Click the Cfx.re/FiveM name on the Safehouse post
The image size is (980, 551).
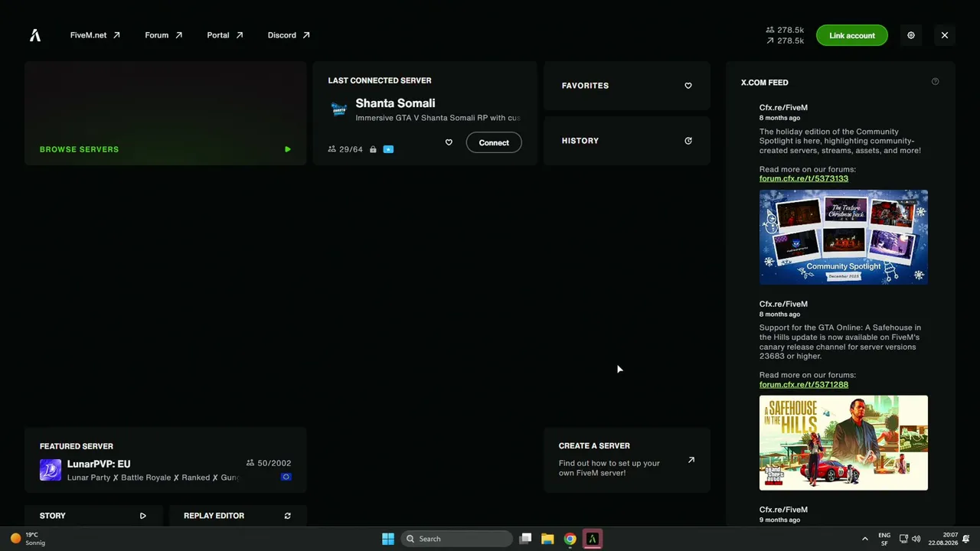[783, 304]
